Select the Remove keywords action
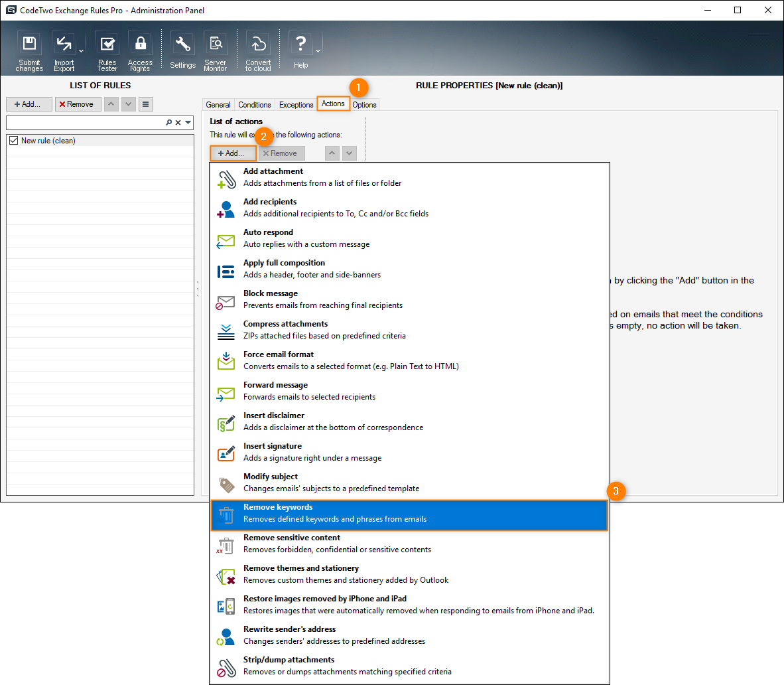Screen dimensions: 784x685 [x=409, y=515]
